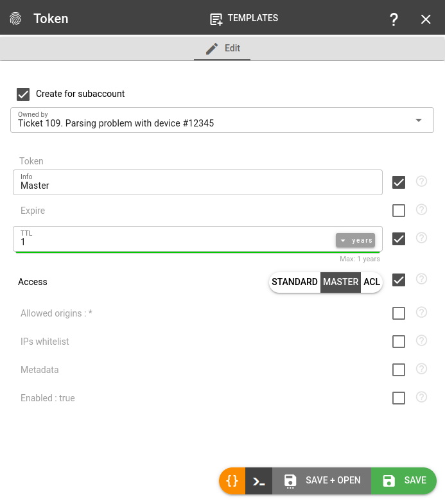Uncheck Create for subaccount checkbox

[23, 94]
